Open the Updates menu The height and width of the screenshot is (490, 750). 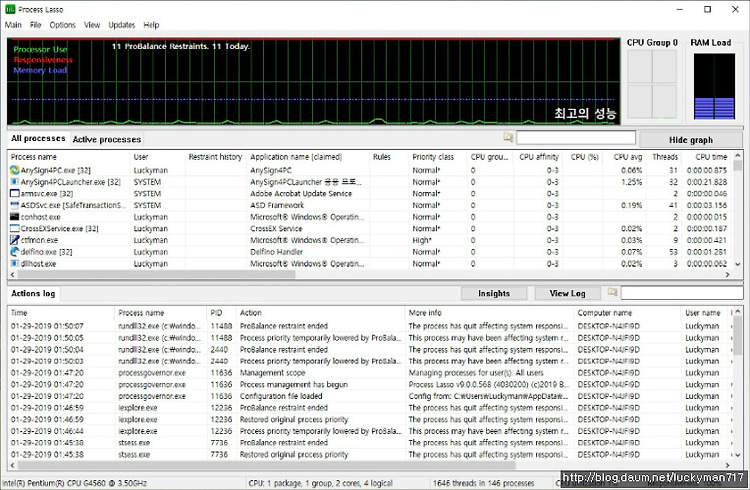click(121, 25)
